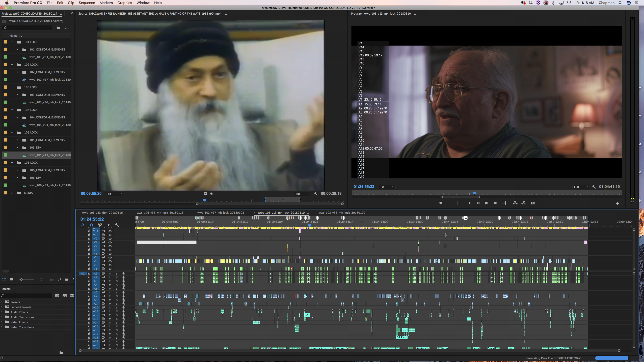This screenshot has width=644, height=362.
Task: Toggle visibility of track V8
Action: coord(110,242)
